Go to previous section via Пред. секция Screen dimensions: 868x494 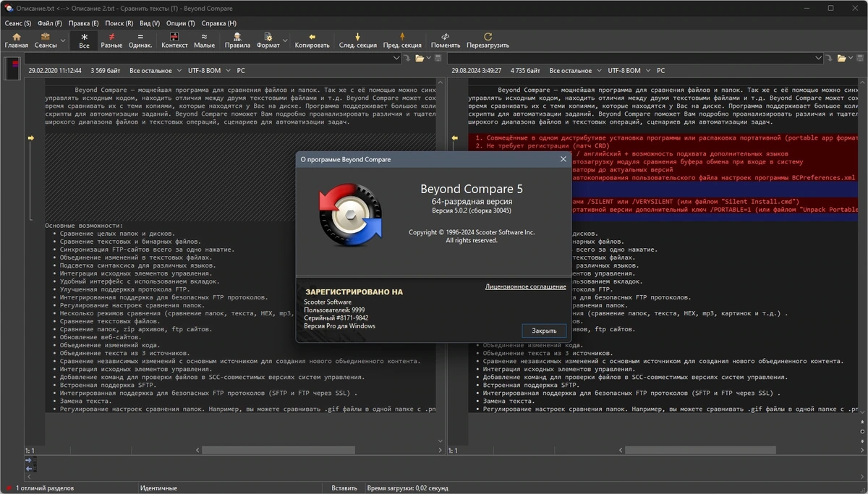click(402, 41)
